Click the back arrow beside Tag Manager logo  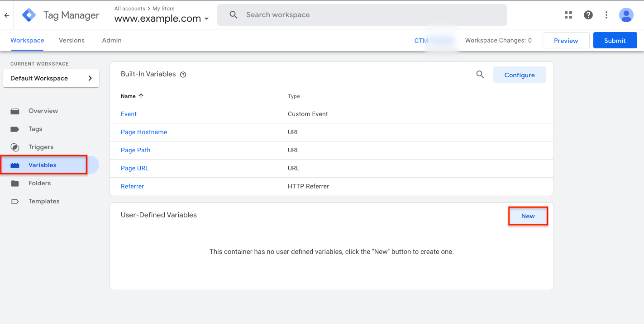pos(6,15)
